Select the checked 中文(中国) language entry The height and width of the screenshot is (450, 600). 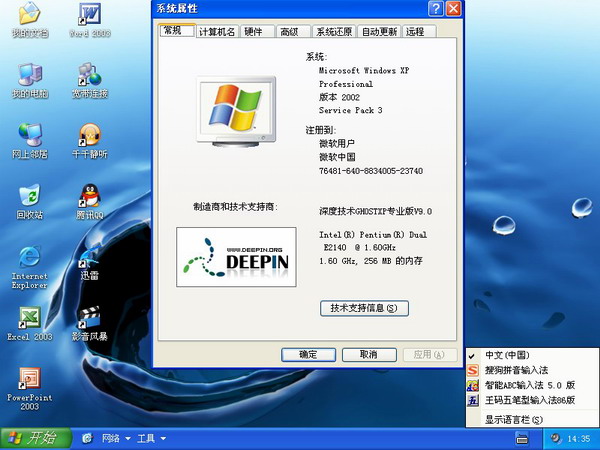click(507, 355)
